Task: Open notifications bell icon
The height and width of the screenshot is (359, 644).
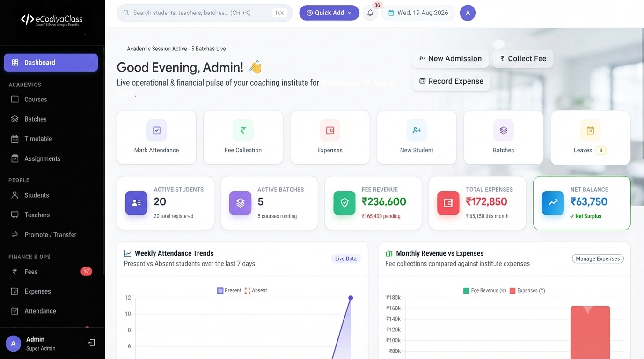Action: (370, 13)
